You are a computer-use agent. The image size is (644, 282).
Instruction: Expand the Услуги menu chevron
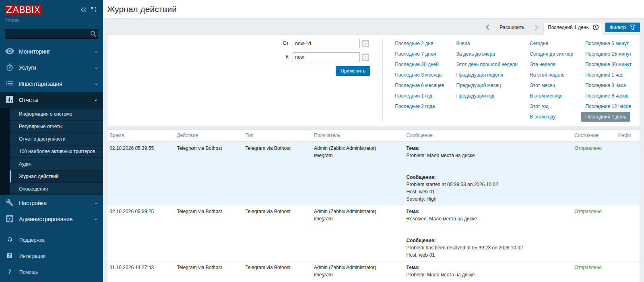pyautogui.click(x=96, y=68)
